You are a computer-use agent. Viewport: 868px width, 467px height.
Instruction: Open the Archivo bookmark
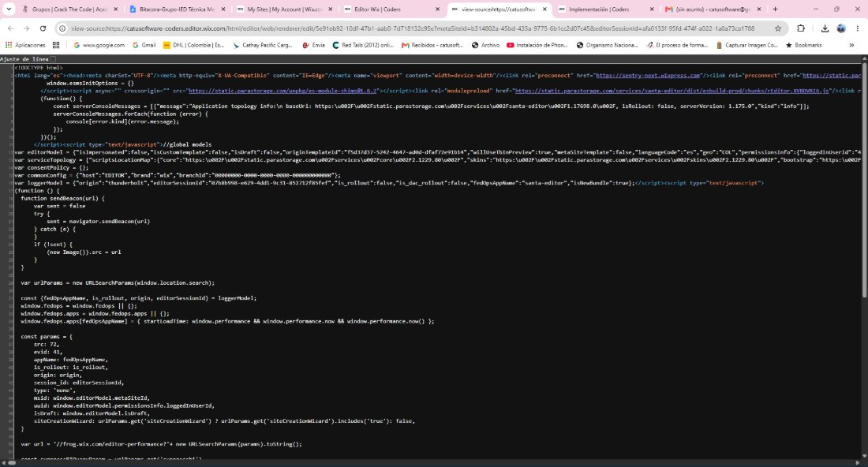[485, 46]
